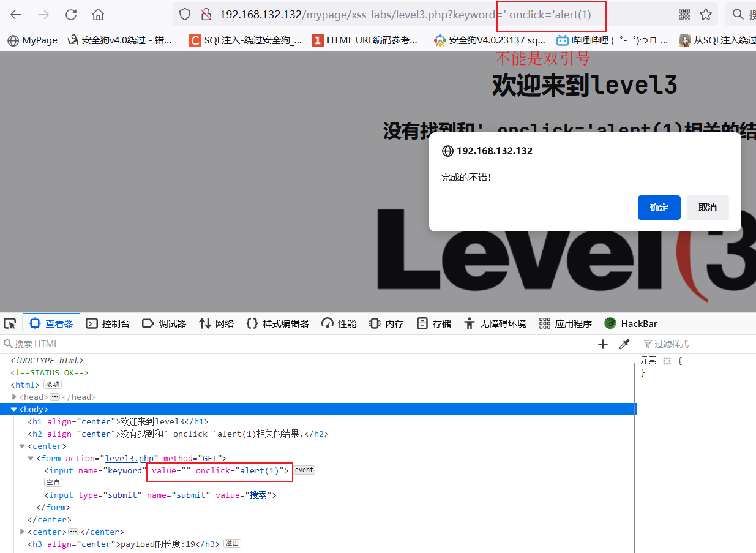Screen dimensions: 756x553
Task: Open the browser home page icon
Action: (x=98, y=13)
